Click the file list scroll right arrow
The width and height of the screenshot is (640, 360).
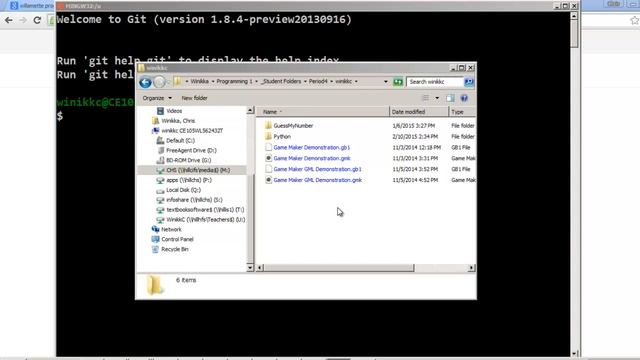tap(471, 268)
